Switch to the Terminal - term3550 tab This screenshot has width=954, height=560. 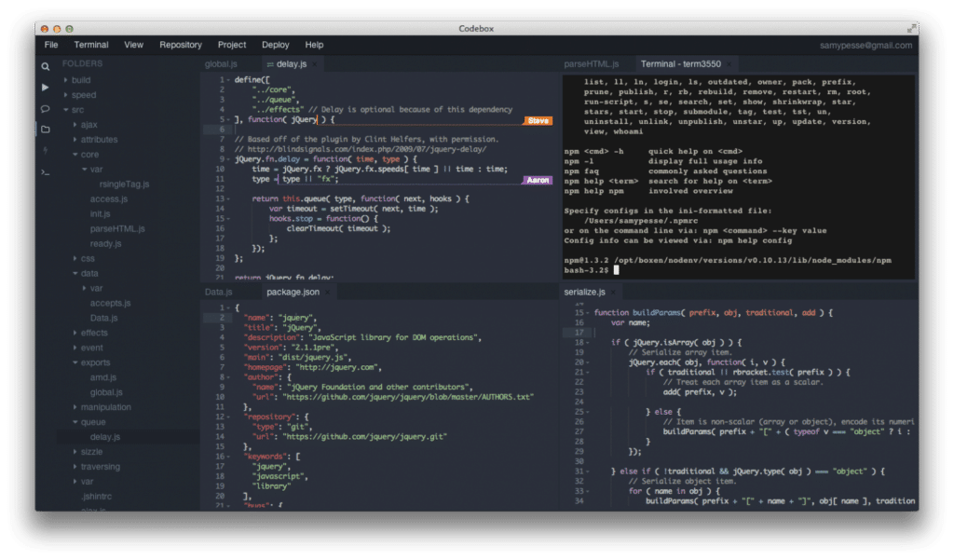pyautogui.click(x=681, y=64)
